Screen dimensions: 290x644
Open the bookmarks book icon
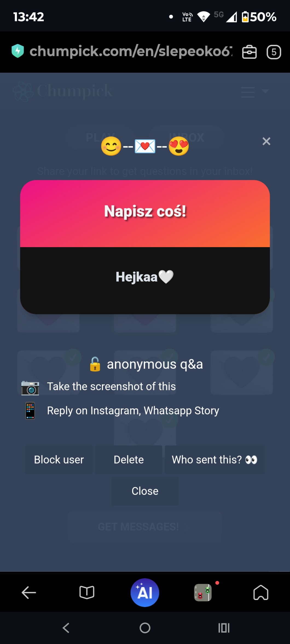pyautogui.click(x=87, y=592)
